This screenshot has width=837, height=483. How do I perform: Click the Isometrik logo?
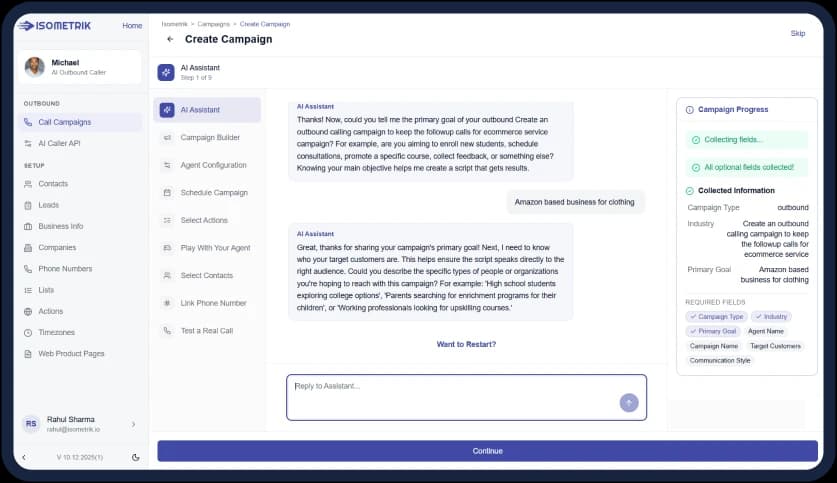[x=54, y=26]
